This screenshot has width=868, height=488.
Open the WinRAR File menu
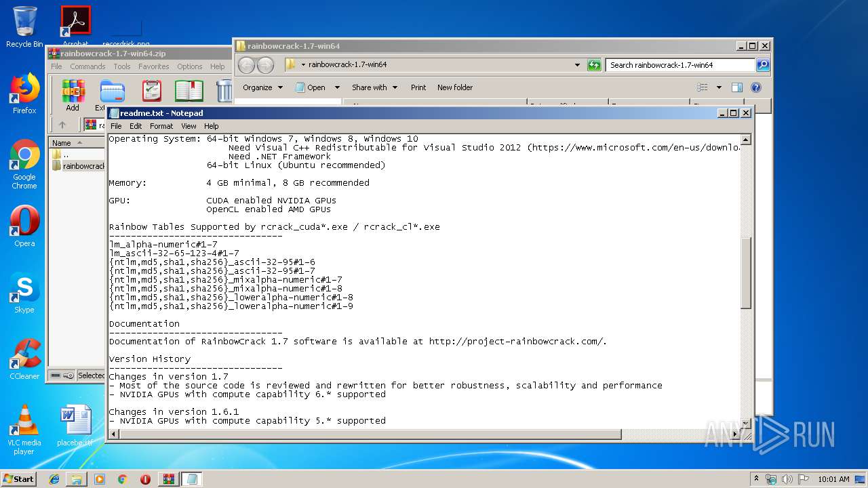(x=56, y=66)
